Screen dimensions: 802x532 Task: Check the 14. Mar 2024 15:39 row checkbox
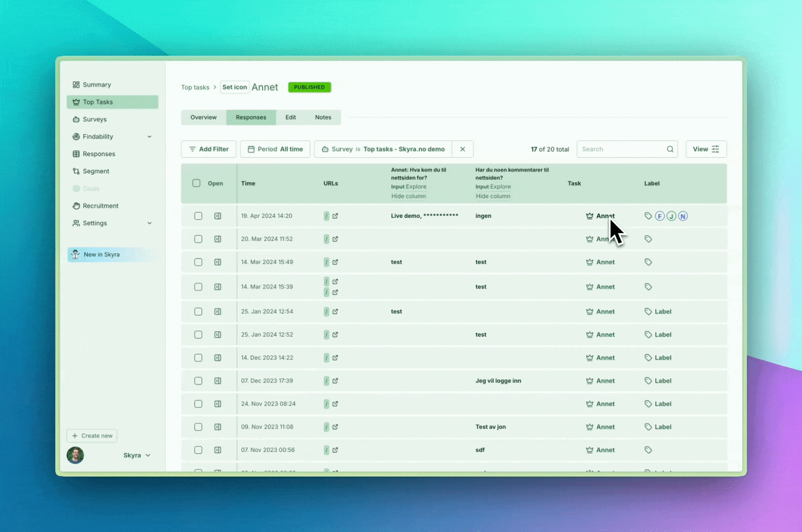198,287
